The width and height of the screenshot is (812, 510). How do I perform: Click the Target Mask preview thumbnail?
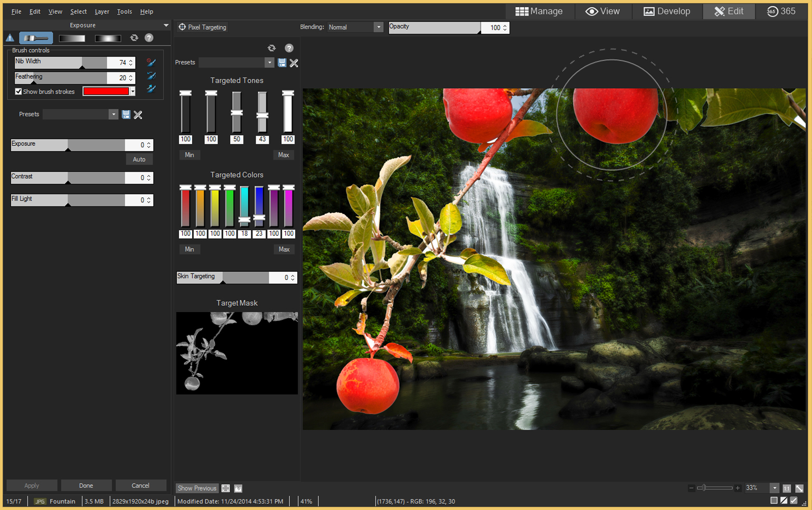coord(237,353)
